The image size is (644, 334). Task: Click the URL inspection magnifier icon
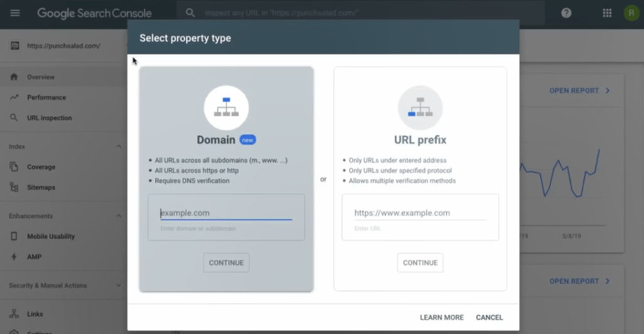tap(14, 118)
